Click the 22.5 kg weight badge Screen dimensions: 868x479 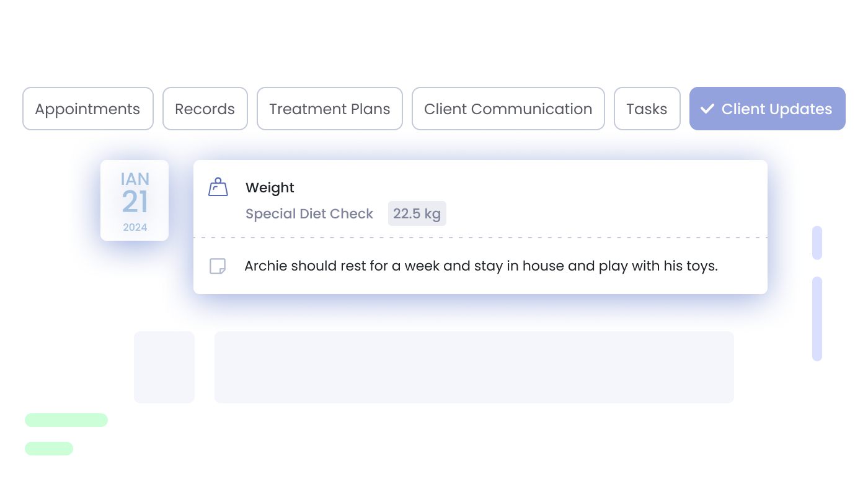pyautogui.click(x=417, y=213)
